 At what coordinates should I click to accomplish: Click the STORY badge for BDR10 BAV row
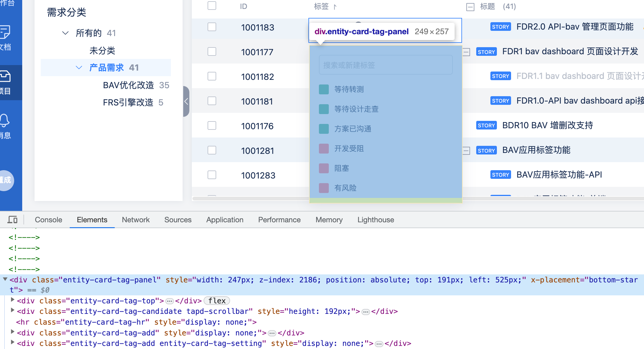pyautogui.click(x=486, y=125)
